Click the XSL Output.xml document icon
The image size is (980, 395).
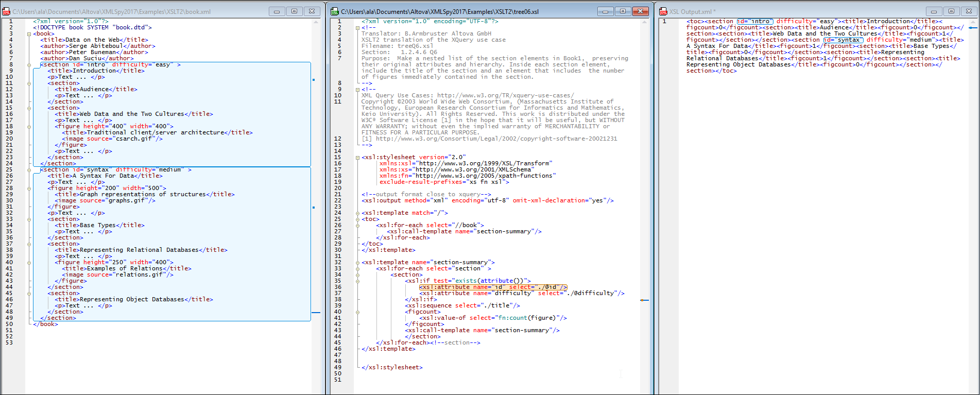pyautogui.click(x=663, y=11)
